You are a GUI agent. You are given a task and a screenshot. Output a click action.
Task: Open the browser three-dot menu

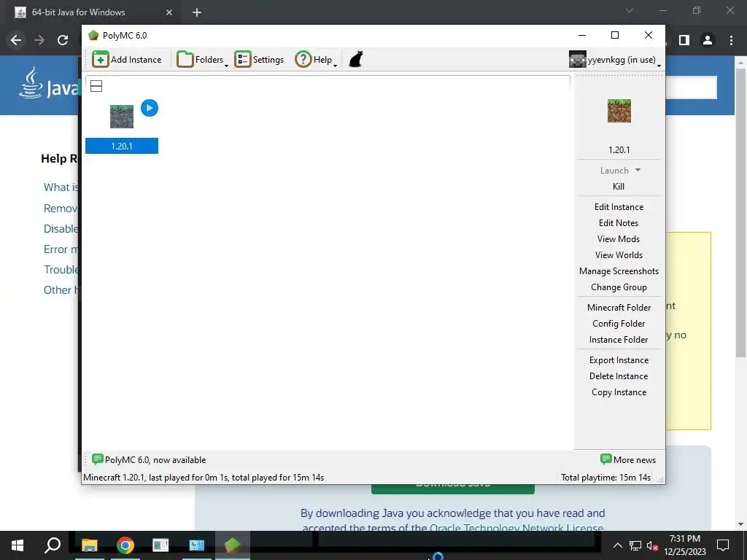tap(731, 41)
